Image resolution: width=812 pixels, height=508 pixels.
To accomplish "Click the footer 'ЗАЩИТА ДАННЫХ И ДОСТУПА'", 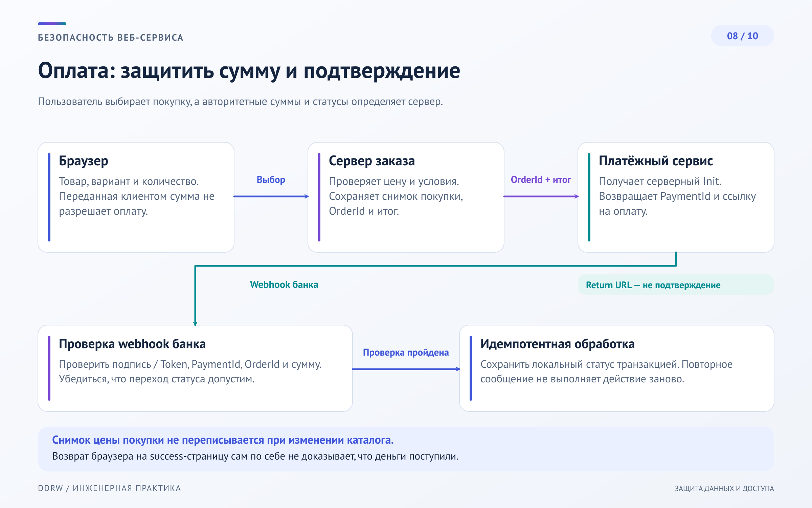I will [x=724, y=488].
